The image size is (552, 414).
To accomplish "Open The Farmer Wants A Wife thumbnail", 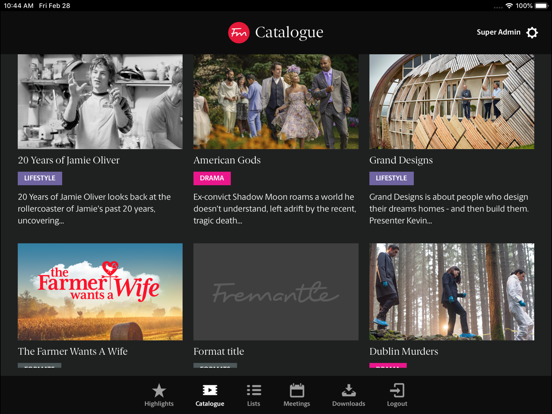I will pyautogui.click(x=100, y=291).
